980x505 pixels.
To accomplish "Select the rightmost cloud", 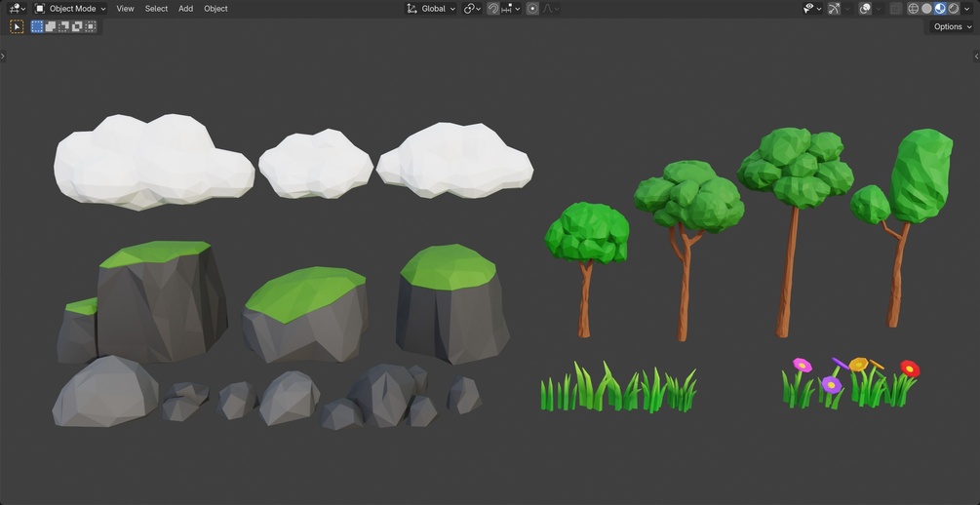I will point(455,161).
